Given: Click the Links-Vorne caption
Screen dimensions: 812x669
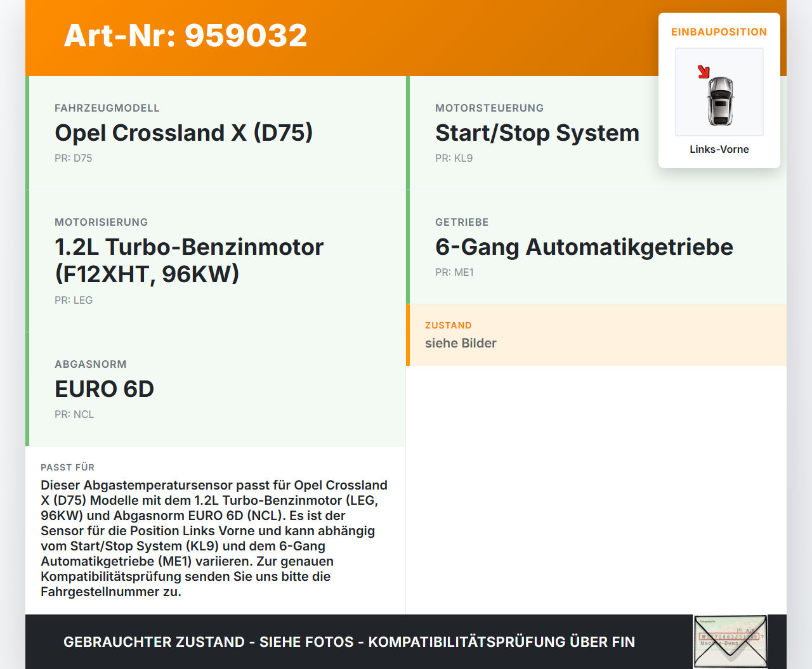Looking at the screenshot, I should [719, 150].
